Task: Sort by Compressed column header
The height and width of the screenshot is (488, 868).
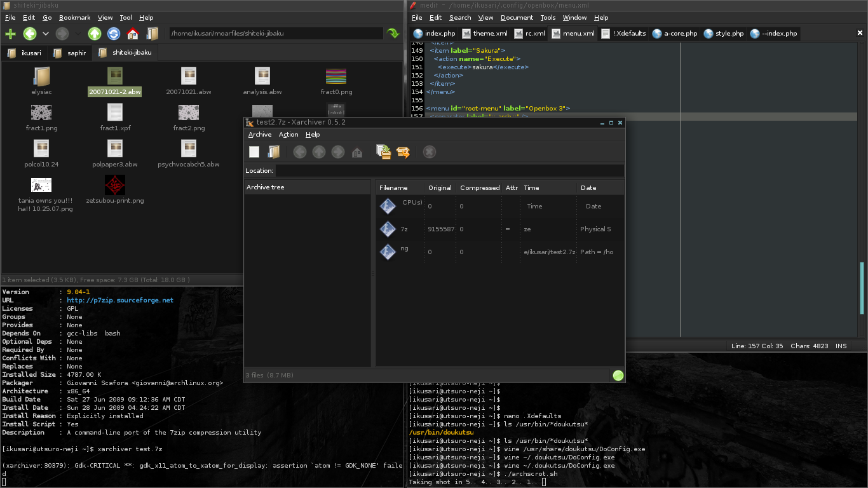Action: [x=479, y=187]
